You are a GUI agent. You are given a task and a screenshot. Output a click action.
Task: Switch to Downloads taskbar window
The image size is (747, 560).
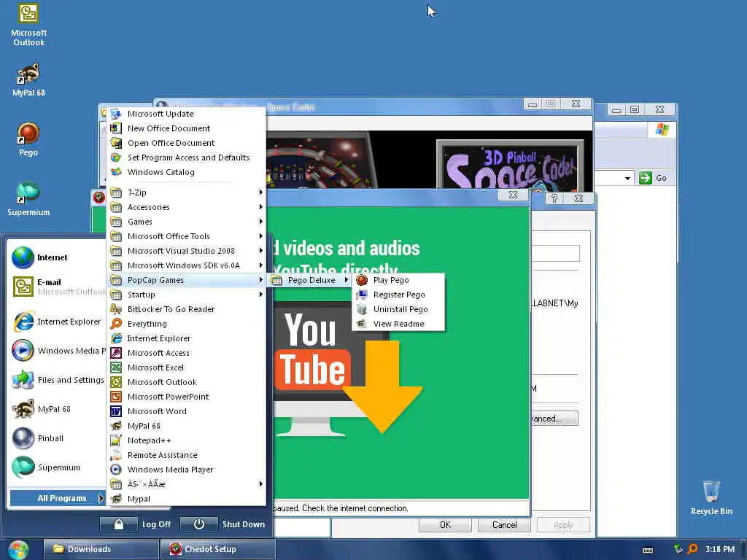(101, 549)
